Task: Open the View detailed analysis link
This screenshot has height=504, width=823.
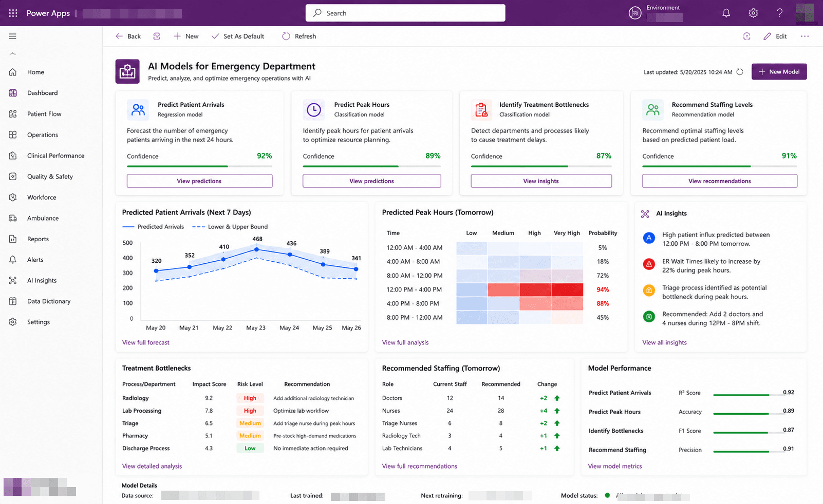Action: [x=152, y=466]
